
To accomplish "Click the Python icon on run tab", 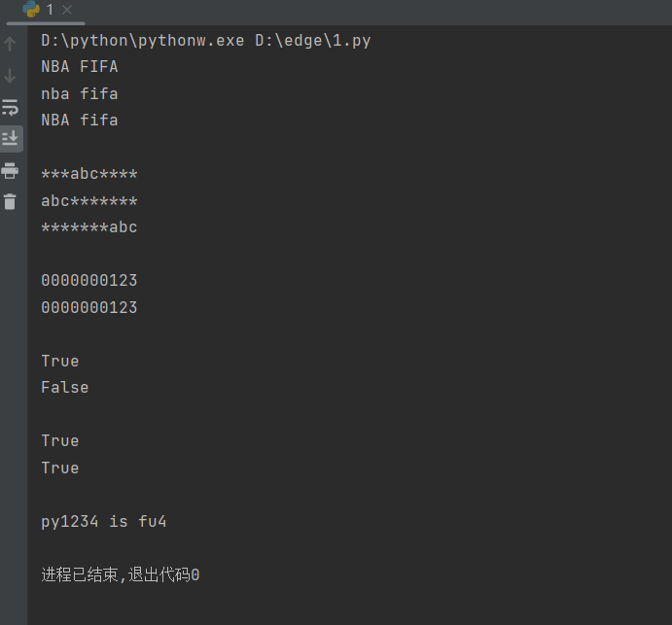I will pos(31,10).
